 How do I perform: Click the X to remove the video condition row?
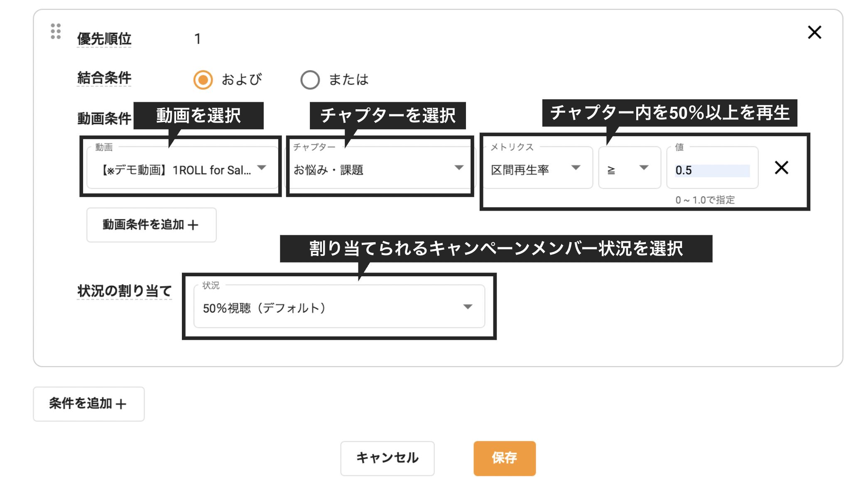tap(781, 168)
